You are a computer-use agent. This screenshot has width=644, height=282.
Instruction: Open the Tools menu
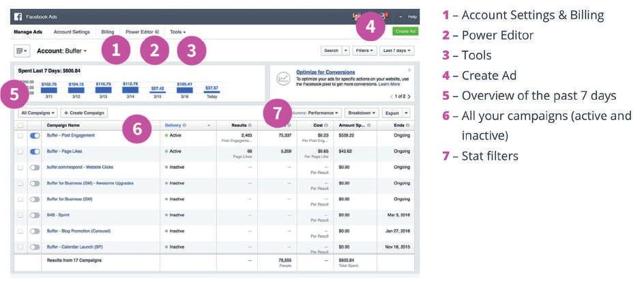tap(177, 31)
